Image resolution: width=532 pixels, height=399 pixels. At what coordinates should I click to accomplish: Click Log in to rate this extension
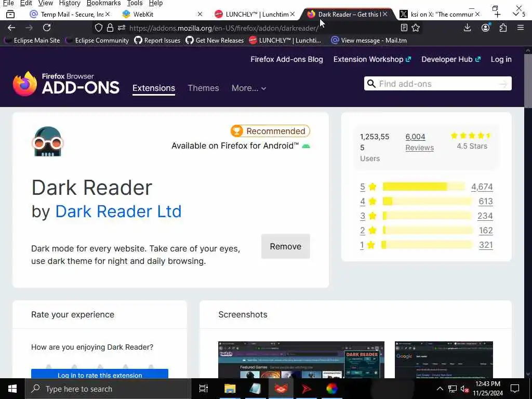[x=100, y=374]
